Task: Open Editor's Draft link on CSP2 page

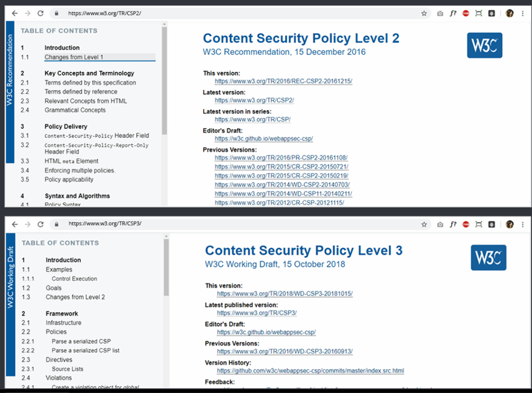Action: pyautogui.click(x=263, y=139)
